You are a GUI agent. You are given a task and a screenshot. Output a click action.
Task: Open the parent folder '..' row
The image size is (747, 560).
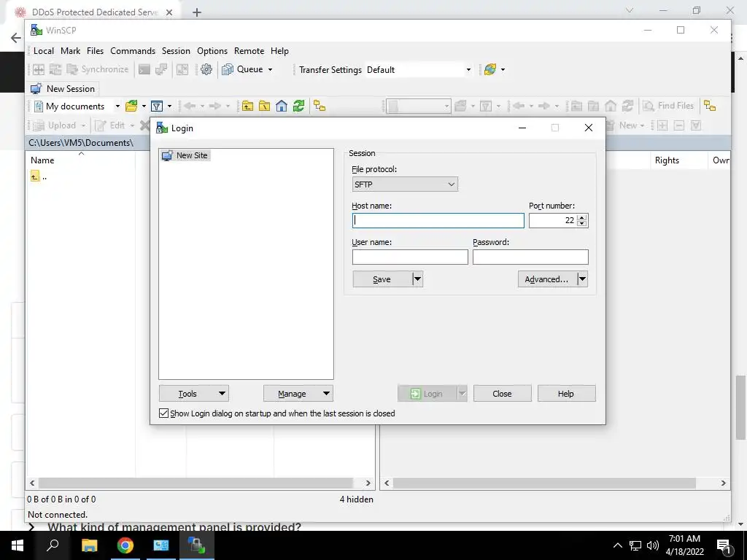[x=39, y=176]
